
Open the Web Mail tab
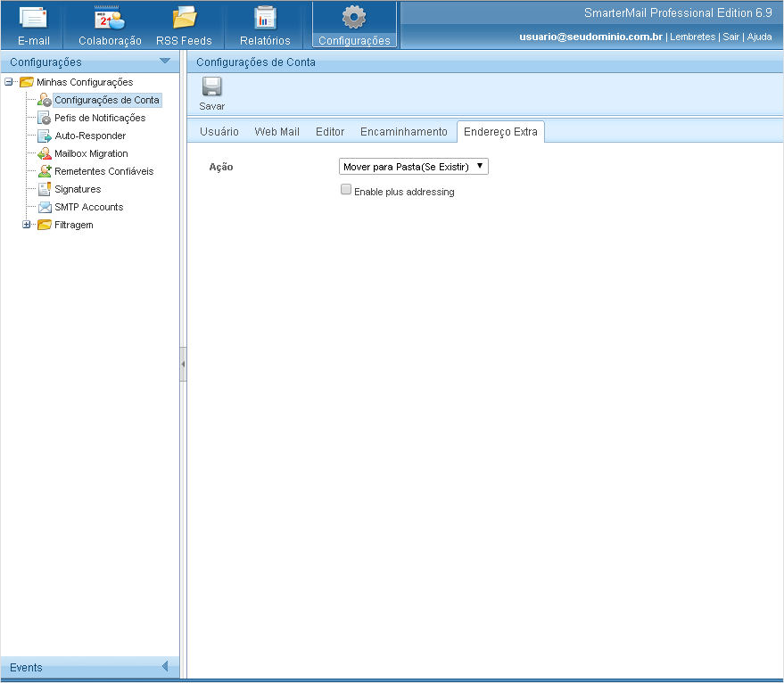(x=276, y=132)
